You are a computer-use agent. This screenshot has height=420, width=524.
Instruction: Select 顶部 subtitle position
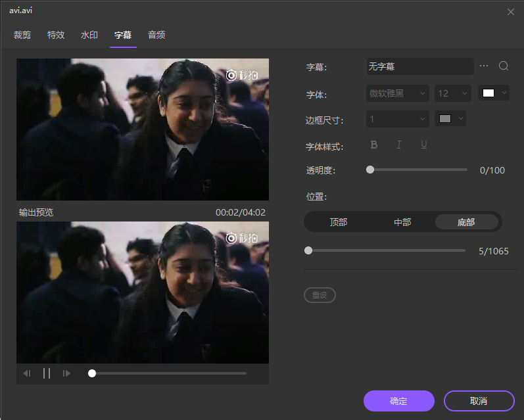(x=339, y=222)
